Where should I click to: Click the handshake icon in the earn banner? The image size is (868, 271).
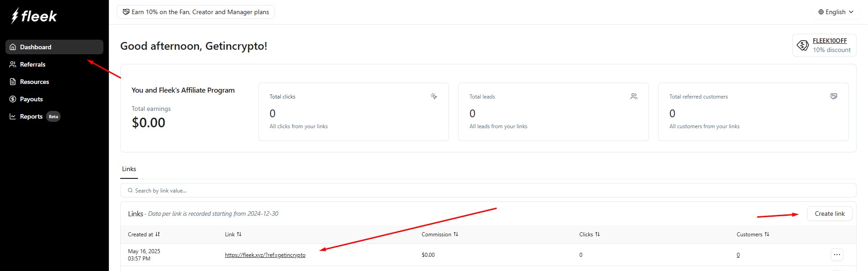click(x=126, y=12)
